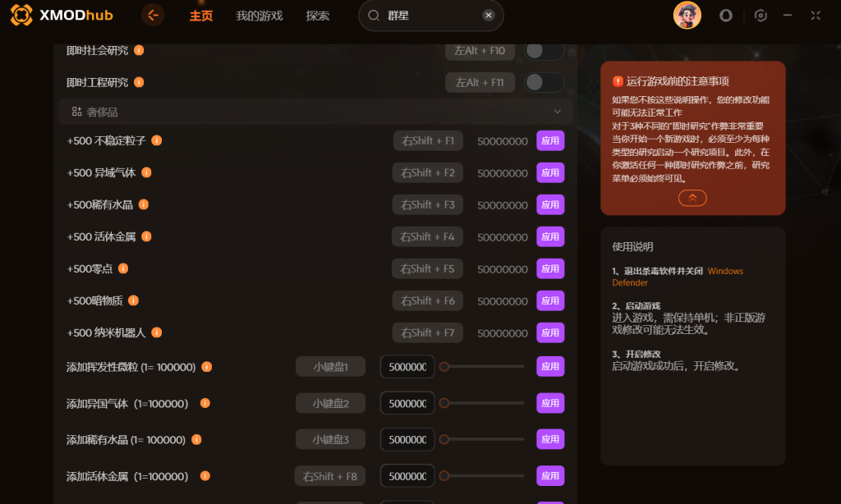Adjust the 添加稀有水晶 slider
841x504 pixels.
[x=481, y=440]
